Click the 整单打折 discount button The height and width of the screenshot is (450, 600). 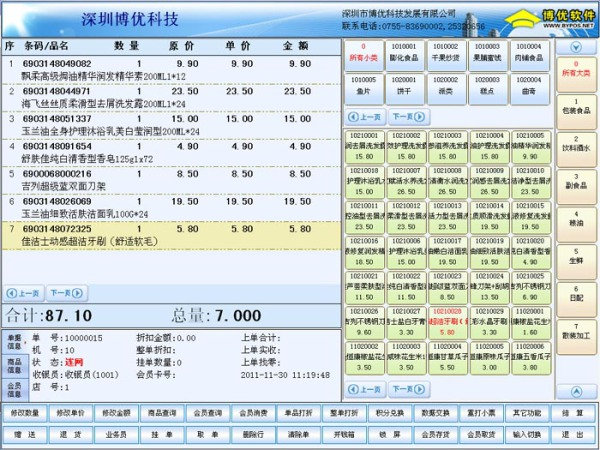[x=344, y=414]
